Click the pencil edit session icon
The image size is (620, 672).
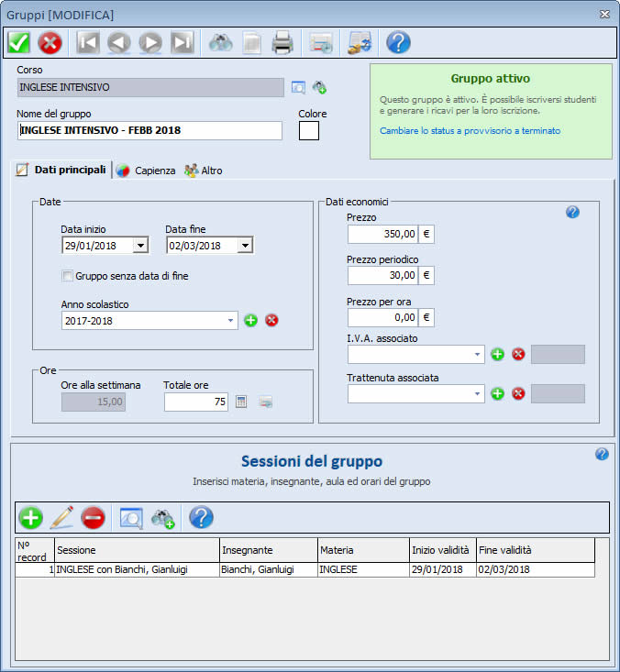point(61,518)
